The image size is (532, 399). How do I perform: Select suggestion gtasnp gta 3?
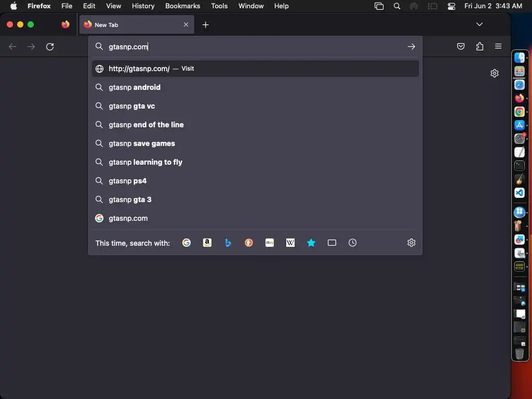tap(255, 199)
